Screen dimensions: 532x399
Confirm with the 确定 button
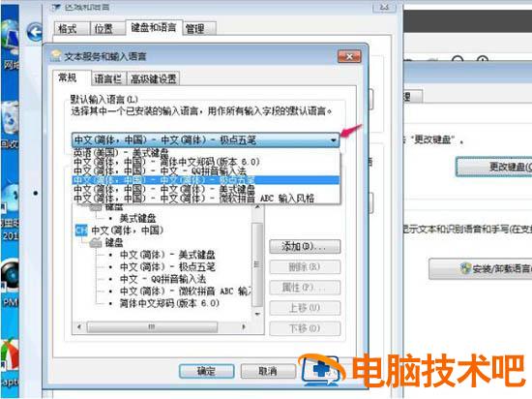pos(206,371)
